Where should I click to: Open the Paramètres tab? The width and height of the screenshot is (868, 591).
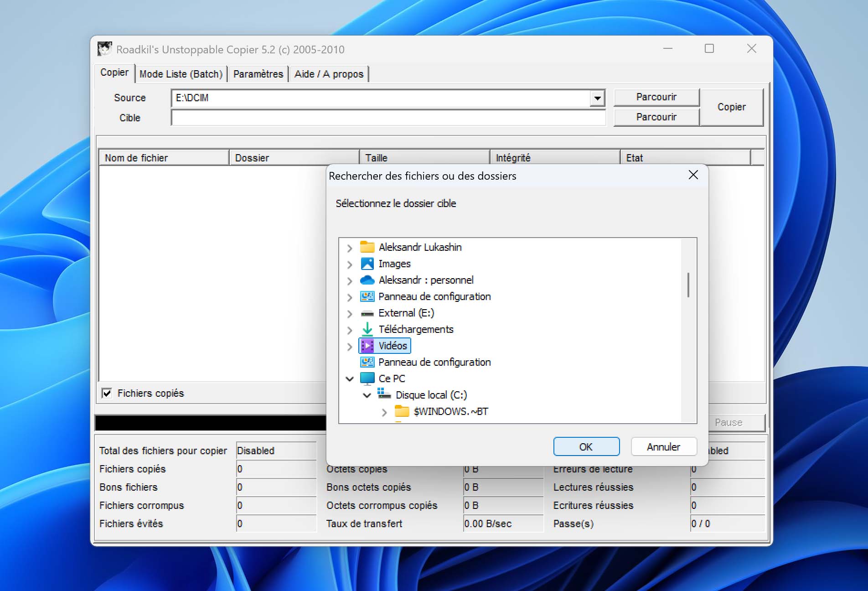click(x=258, y=74)
